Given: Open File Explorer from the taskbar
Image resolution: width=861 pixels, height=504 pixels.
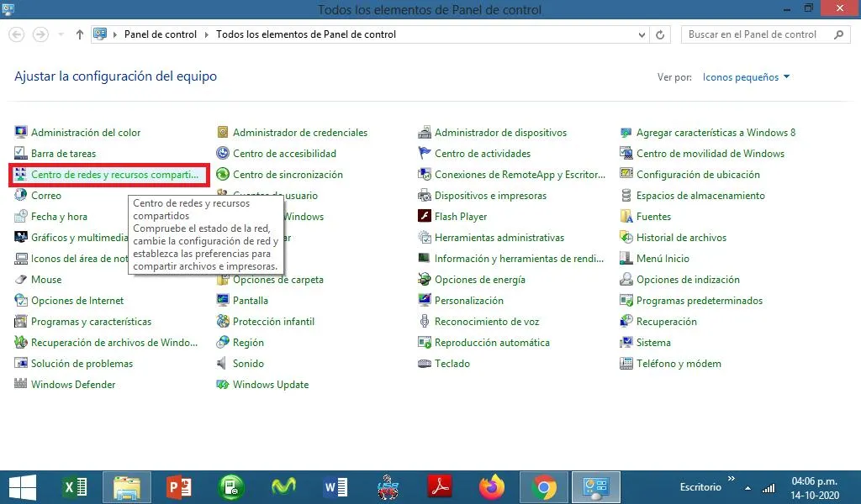Looking at the screenshot, I should [126, 487].
